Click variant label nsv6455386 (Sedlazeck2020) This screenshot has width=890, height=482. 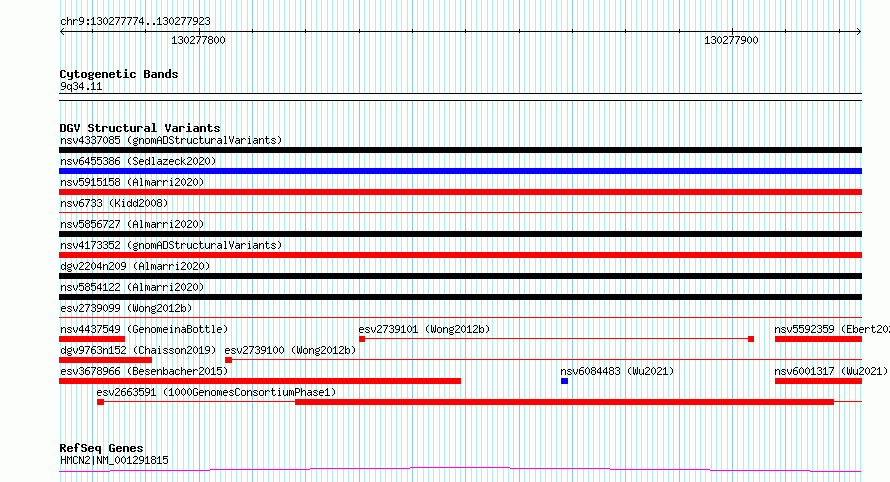[x=138, y=161]
